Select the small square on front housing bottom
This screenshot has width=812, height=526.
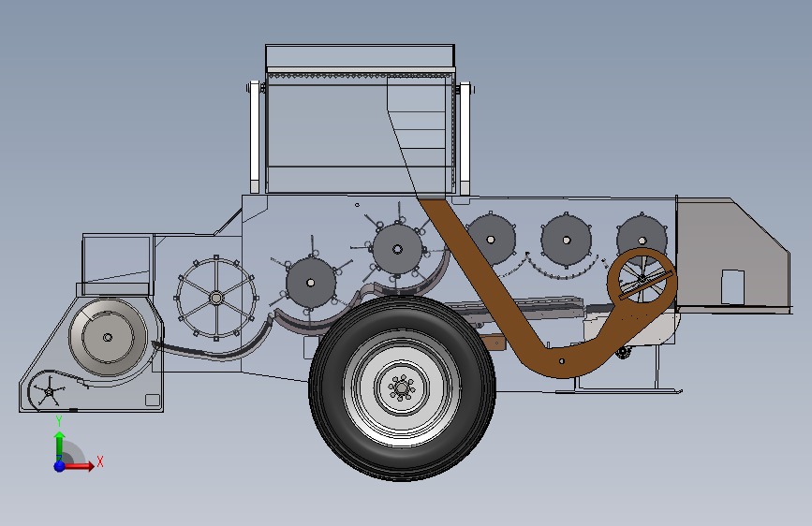pos(153,400)
